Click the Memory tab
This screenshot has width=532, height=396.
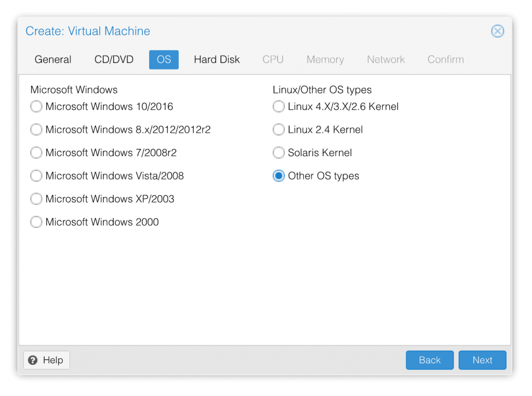coord(325,60)
